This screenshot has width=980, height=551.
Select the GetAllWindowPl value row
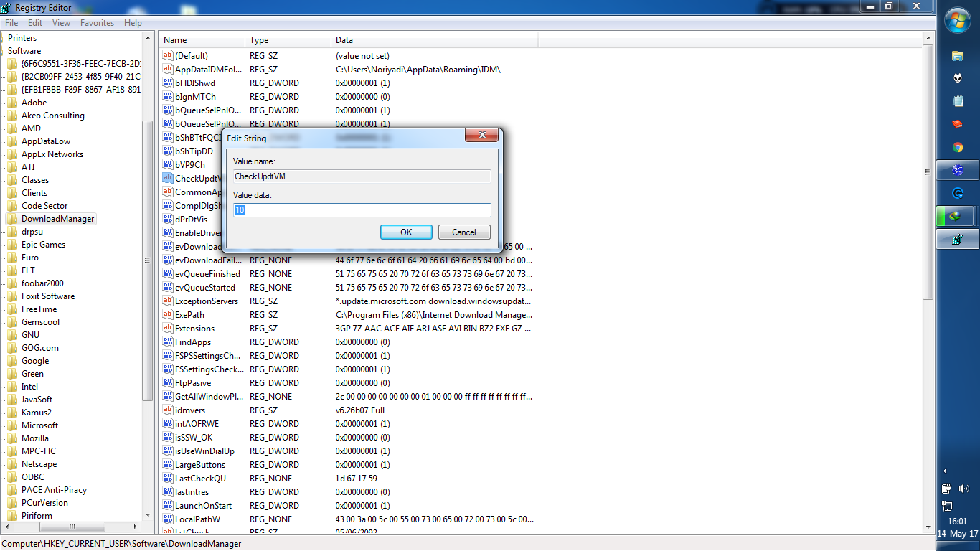click(348, 396)
